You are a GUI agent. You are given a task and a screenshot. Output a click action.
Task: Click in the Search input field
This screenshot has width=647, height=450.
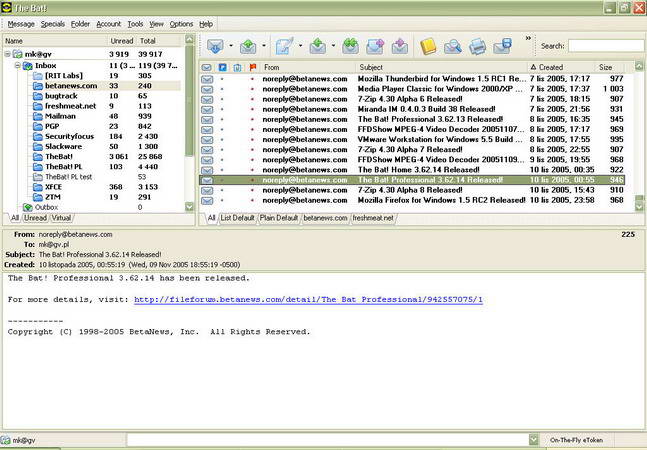point(605,46)
